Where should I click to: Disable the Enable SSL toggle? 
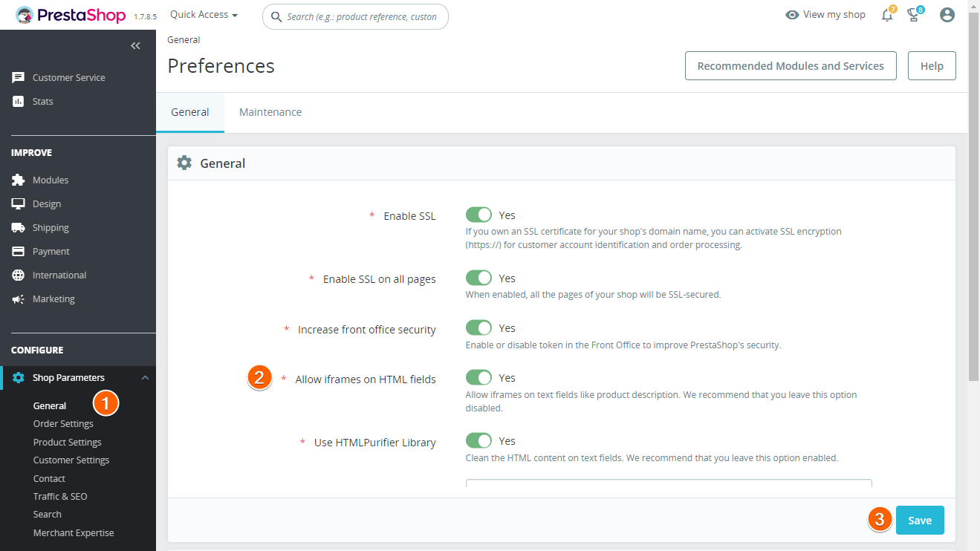[479, 215]
